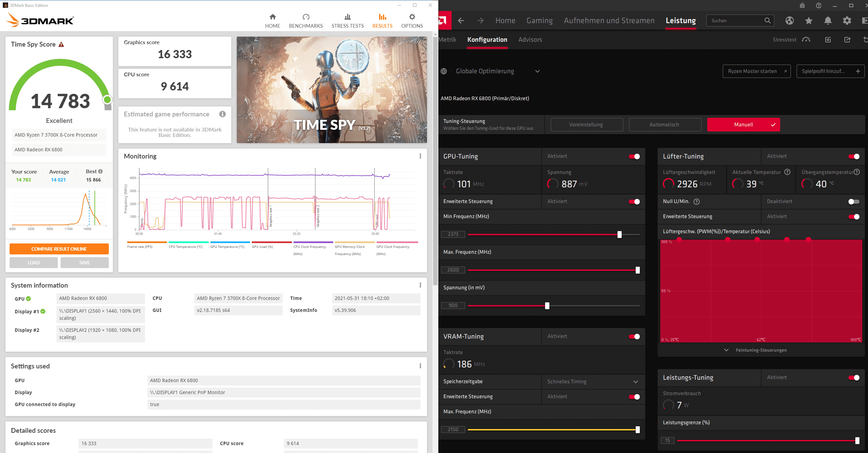
Task: Click the AMD bug report icon
Action: 802,5
